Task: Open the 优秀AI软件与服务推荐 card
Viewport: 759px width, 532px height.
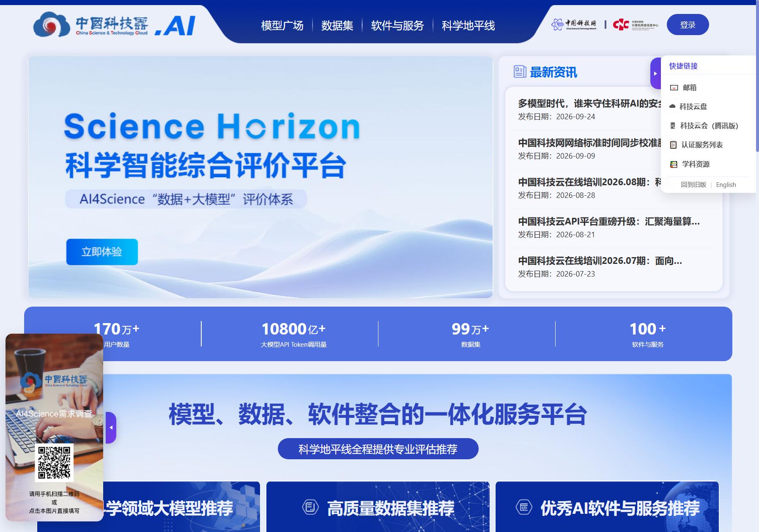Action: [x=607, y=507]
